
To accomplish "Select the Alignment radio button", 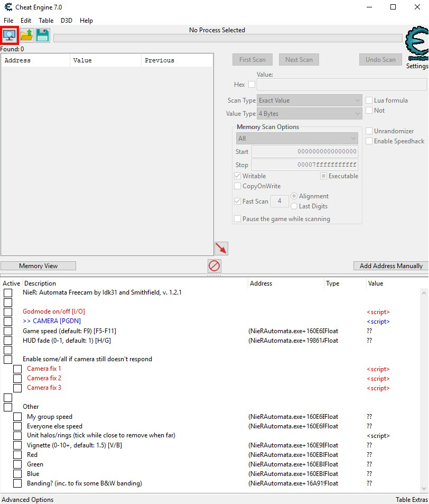I will tap(294, 196).
